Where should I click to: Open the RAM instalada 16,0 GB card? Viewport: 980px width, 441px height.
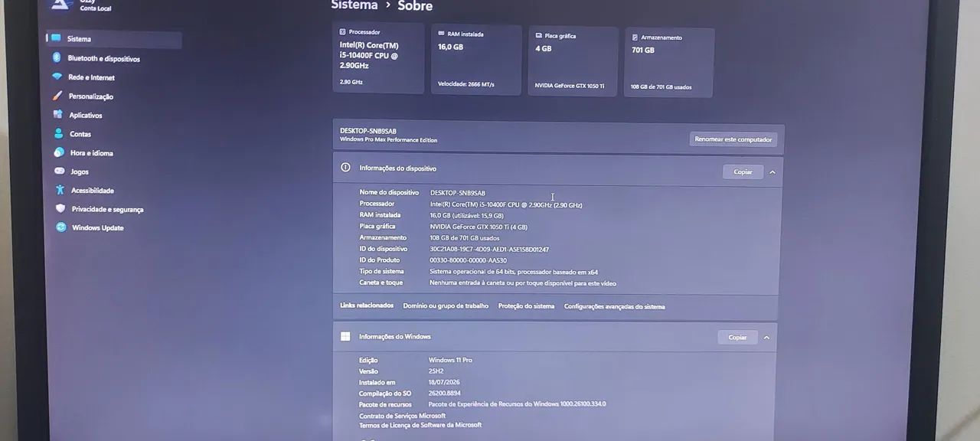point(476,60)
